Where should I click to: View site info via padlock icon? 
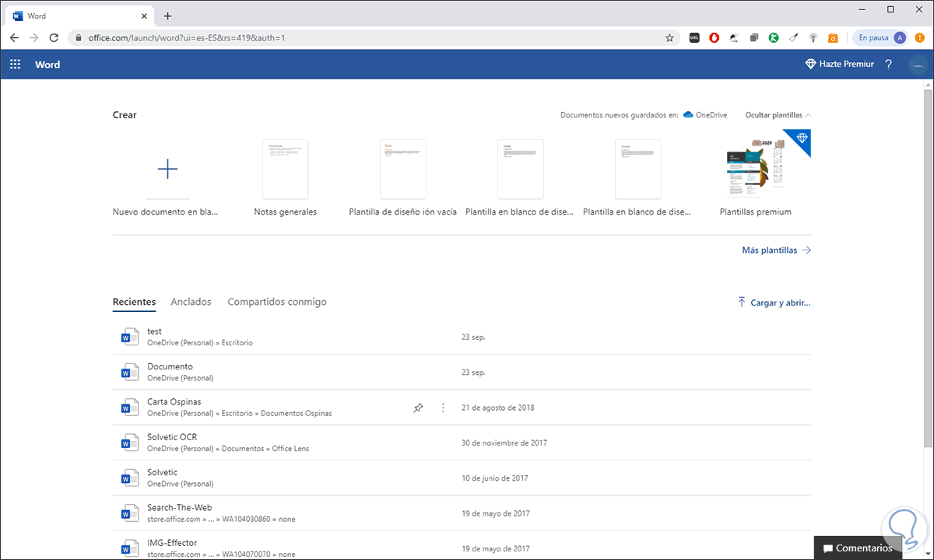(x=78, y=37)
